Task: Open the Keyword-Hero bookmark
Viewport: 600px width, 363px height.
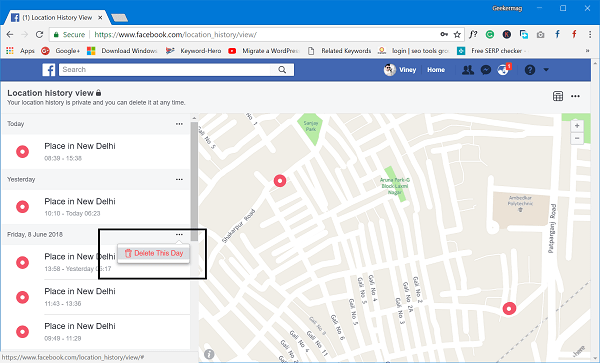Action: click(194, 50)
